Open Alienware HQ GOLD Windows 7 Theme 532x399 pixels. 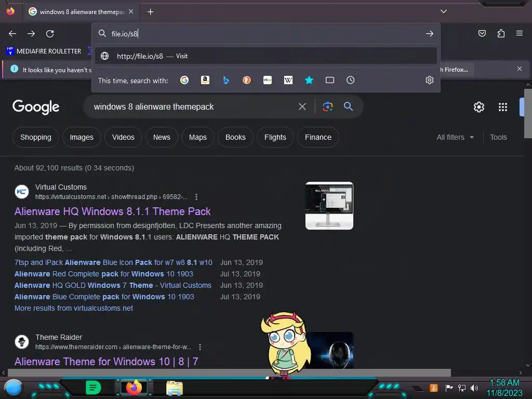coord(113,285)
